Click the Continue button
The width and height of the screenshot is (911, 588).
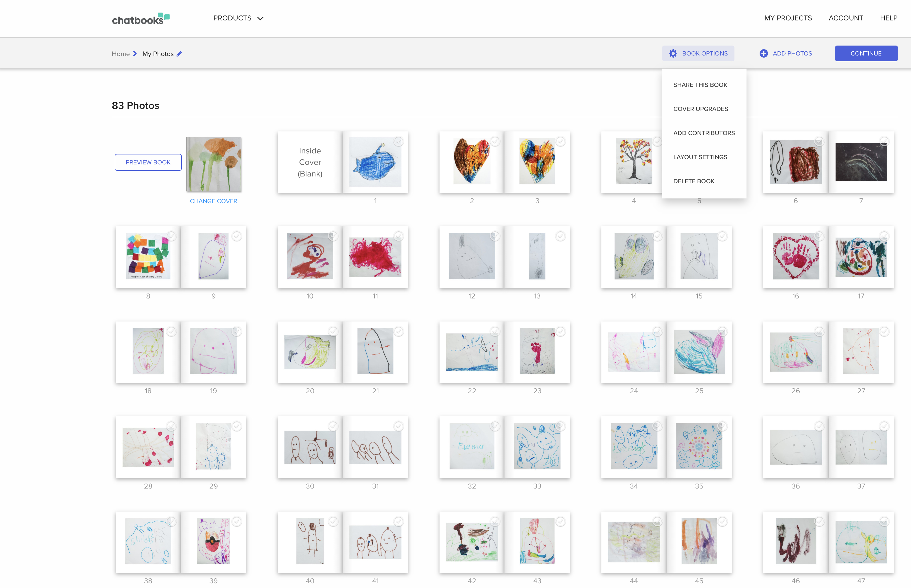[x=866, y=53]
